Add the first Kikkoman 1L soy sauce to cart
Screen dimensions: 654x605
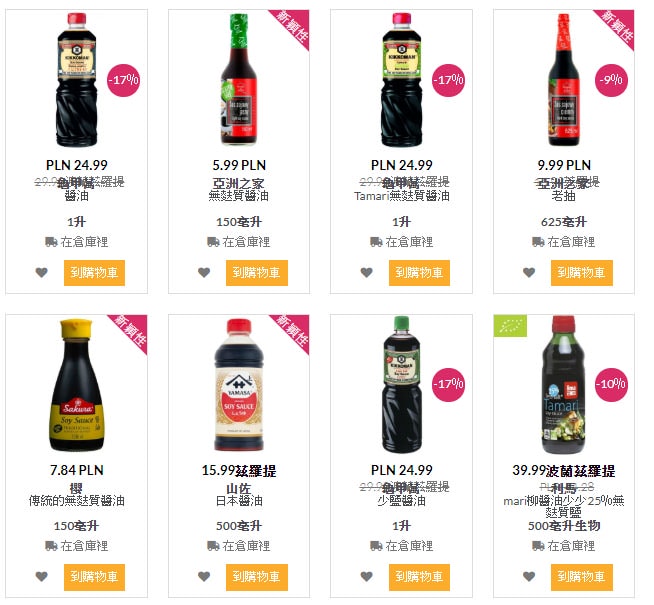tap(94, 273)
